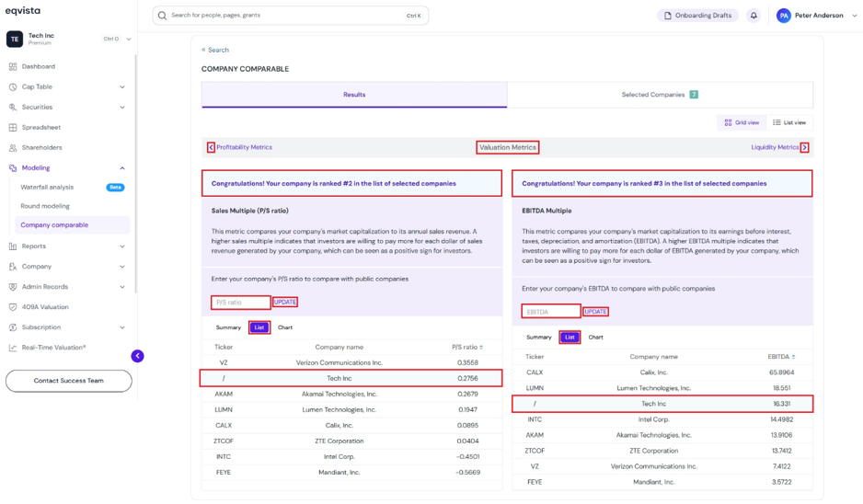Expand the Cap Table menu chevron
This screenshot has height=504, width=863.
coord(122,87)
